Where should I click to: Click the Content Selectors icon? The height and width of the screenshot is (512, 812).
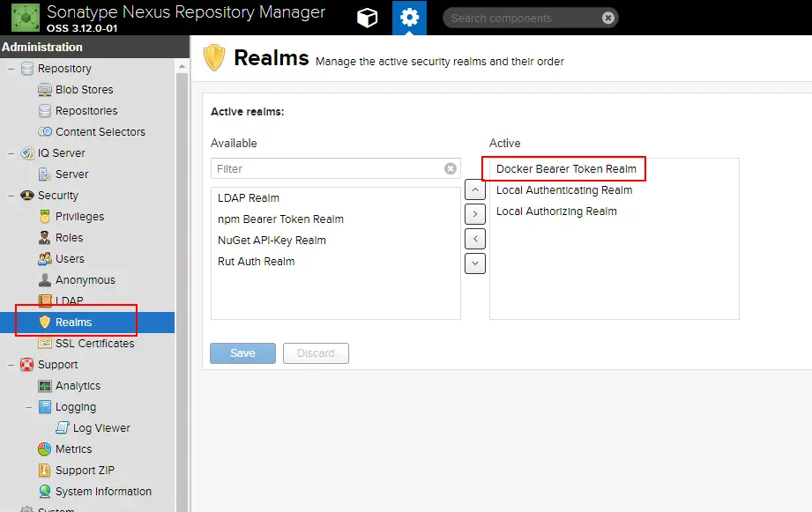[45, 131]
